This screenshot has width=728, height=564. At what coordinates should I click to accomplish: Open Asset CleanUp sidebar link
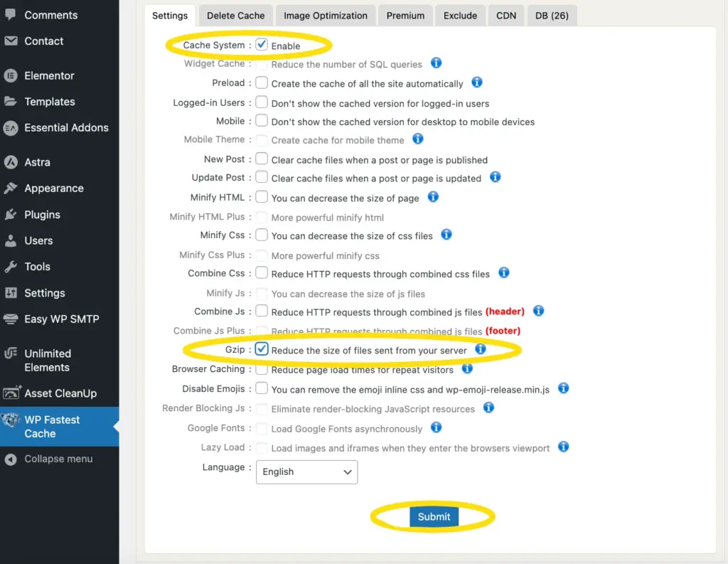(x=60, y=393)
